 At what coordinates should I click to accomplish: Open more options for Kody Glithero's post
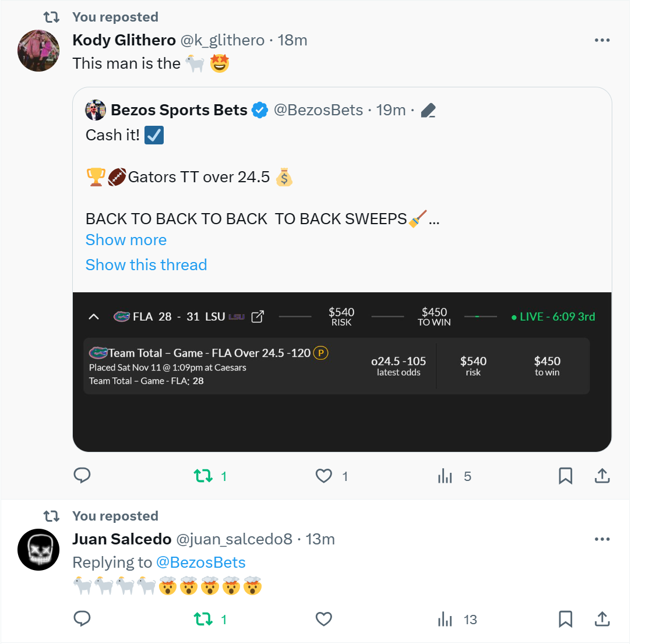point(602,40)
